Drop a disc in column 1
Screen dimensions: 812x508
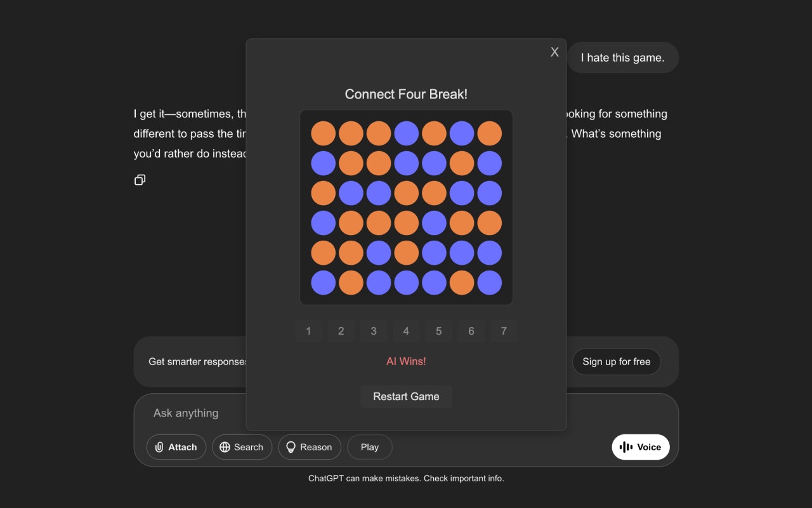tap(308, 331)
